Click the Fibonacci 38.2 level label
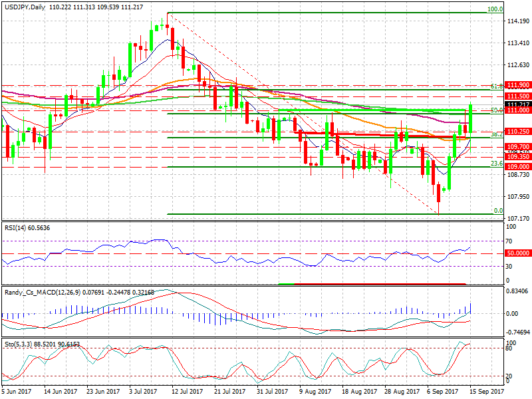The image size is (532, 399). click(495, 134)
